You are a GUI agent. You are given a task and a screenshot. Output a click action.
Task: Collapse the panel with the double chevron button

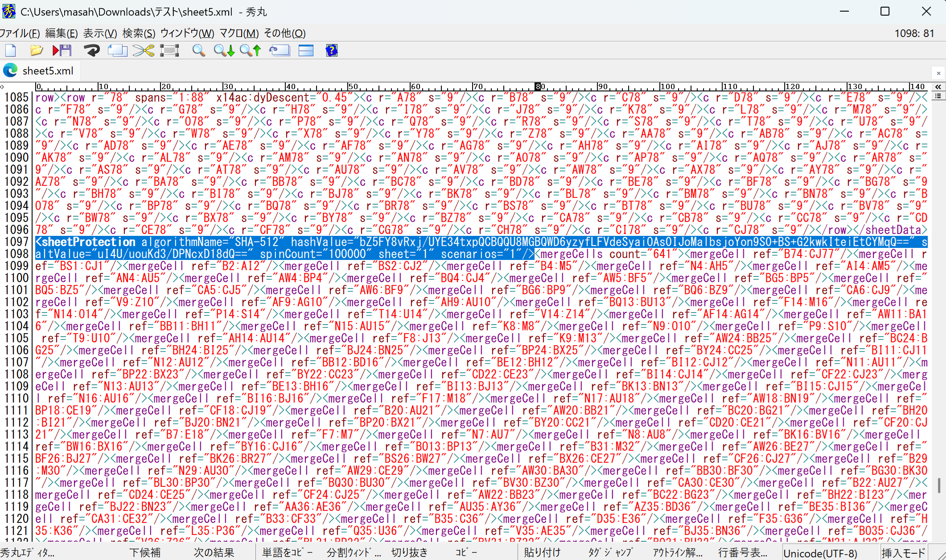pos(938,87)
